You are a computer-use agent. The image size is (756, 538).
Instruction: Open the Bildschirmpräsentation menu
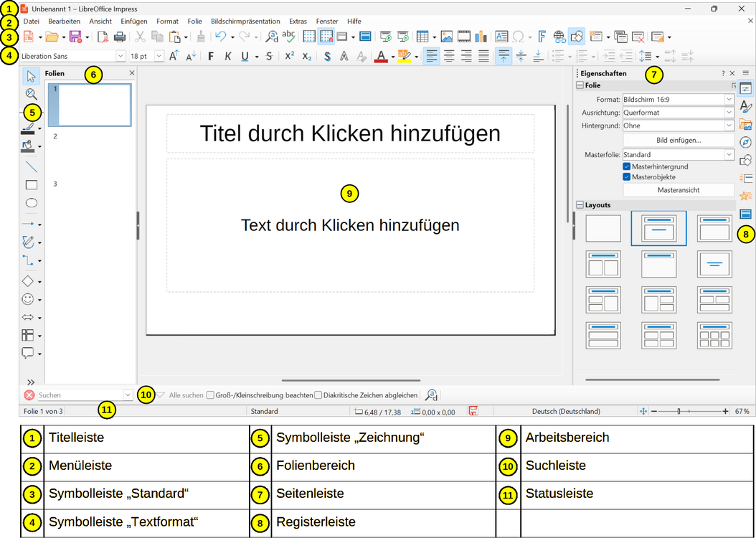click(x=245, y=21)
